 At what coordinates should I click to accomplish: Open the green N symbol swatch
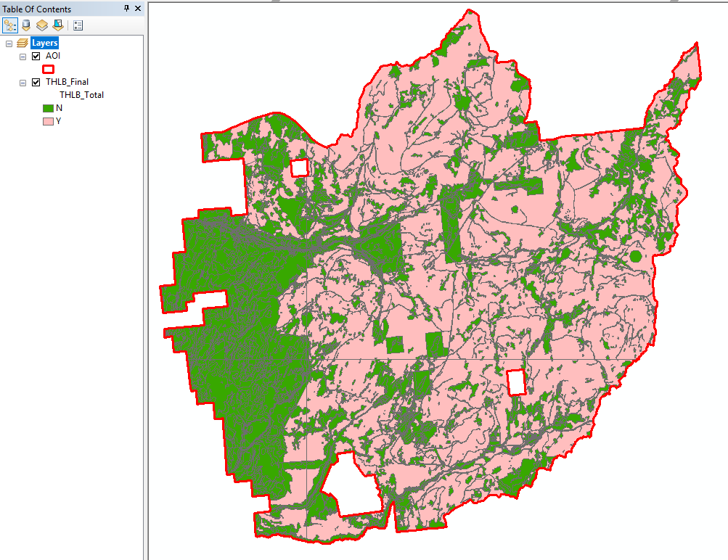pyautogui.click(x=48, y=108)
